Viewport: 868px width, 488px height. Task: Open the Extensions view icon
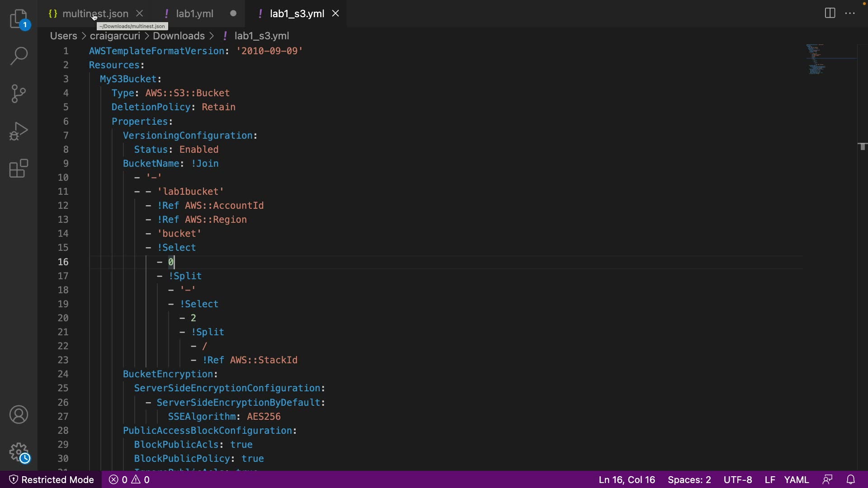19,169
